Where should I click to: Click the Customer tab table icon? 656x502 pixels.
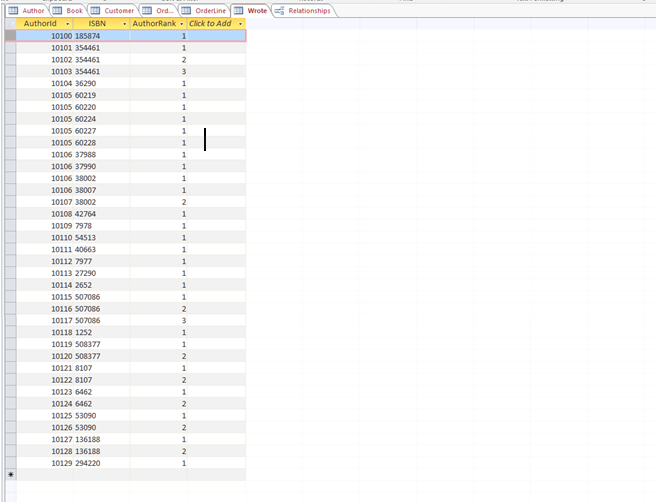(x=95, y=11)
